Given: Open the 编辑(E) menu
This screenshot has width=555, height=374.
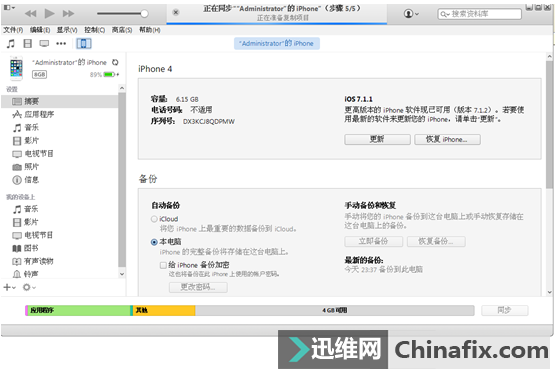Looking at the screenshot, I should point(40,30).
